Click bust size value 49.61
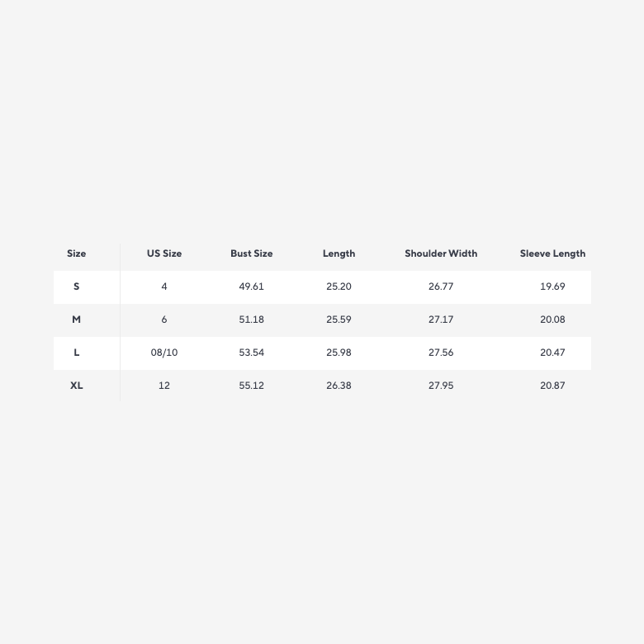Image resolution: width=644 pixels, height=644 pixels. click(251, 286)
